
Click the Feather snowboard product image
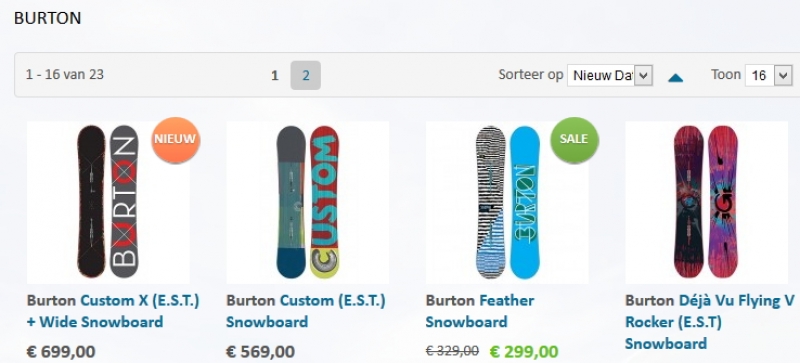[x=507, y=202]
